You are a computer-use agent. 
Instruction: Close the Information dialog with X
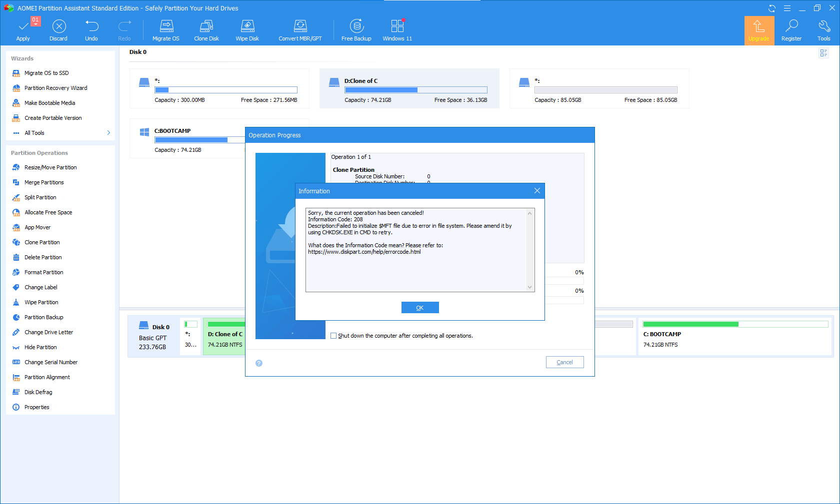pyautogui.click(x=537, y=191)
